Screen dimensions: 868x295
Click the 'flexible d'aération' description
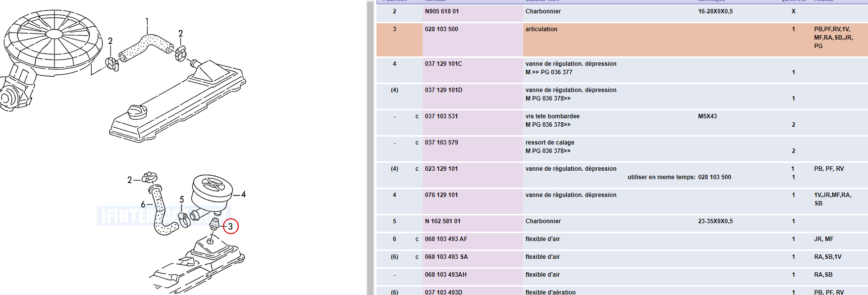coord(550,292)
